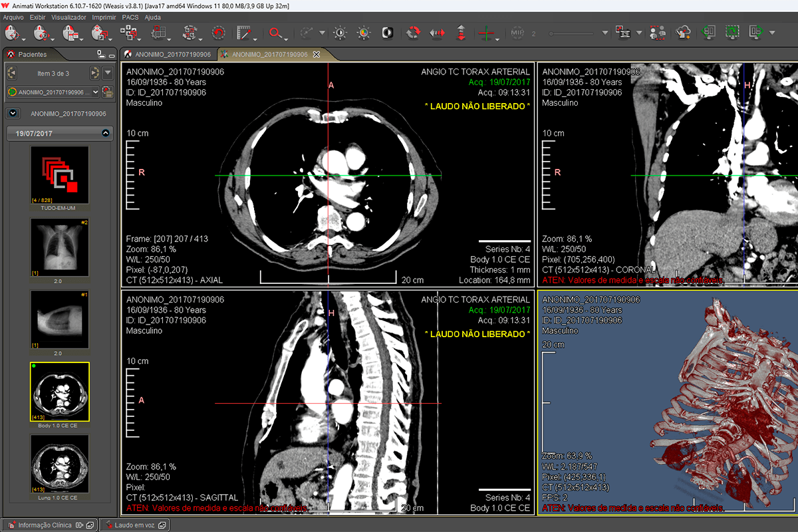Click the briefcase icon beside patient selector
Viewport: 798px width, 532px height.
point(108,92)
